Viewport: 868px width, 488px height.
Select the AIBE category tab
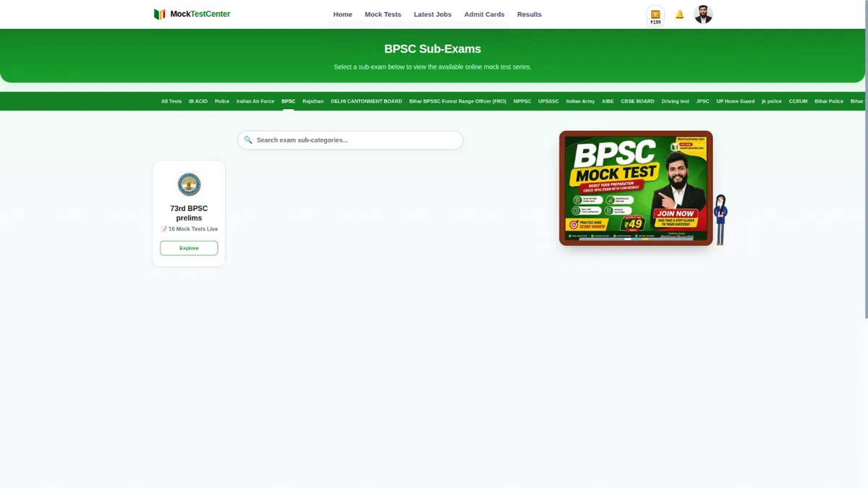[x=608, y=101]
